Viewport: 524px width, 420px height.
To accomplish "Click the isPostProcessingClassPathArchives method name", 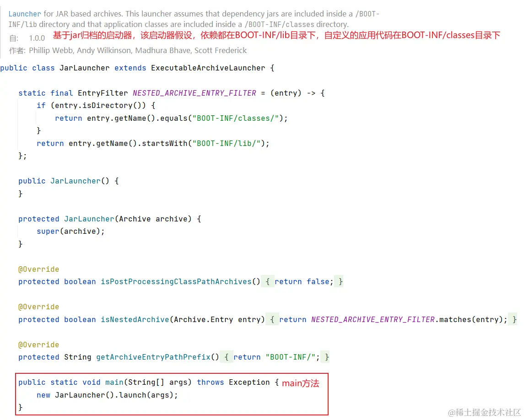I will [176, 282].
